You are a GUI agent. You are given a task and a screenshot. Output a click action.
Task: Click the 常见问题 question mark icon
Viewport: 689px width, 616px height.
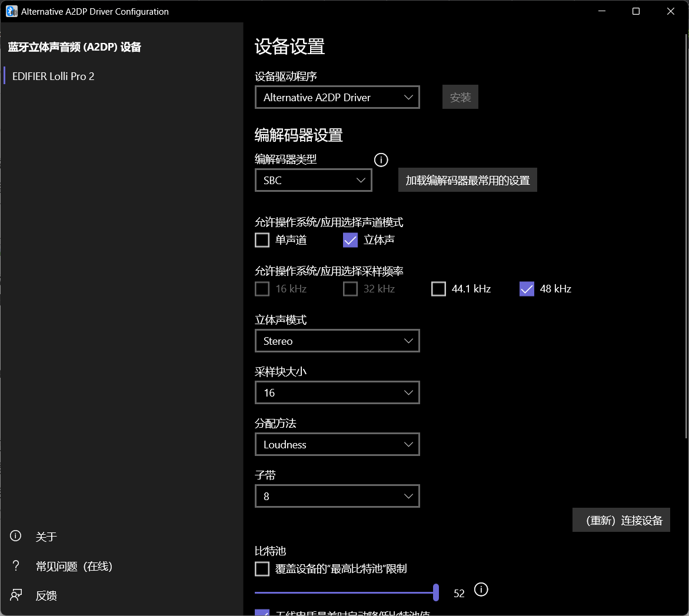pos(16,566)
